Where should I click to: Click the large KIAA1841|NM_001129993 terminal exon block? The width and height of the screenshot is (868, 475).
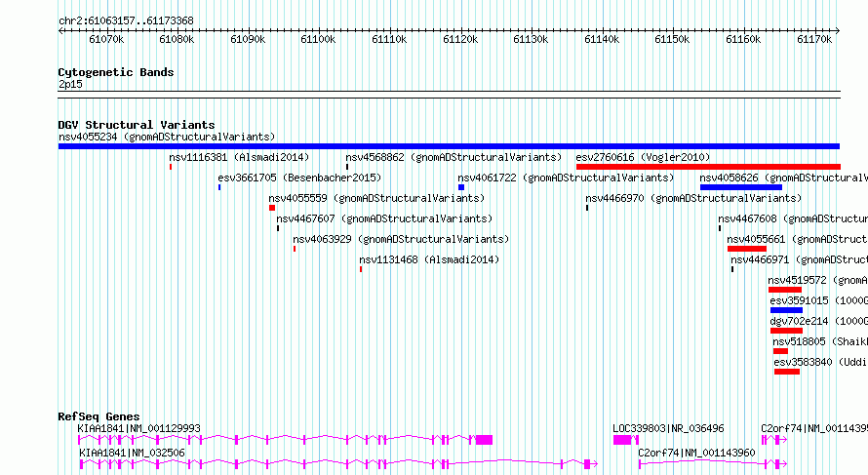484,440
